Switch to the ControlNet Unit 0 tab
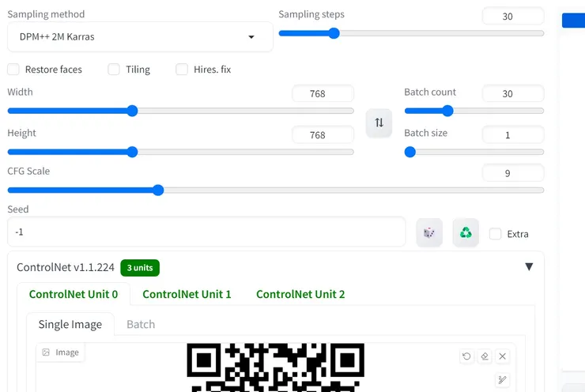 click(x=74, y=294)
